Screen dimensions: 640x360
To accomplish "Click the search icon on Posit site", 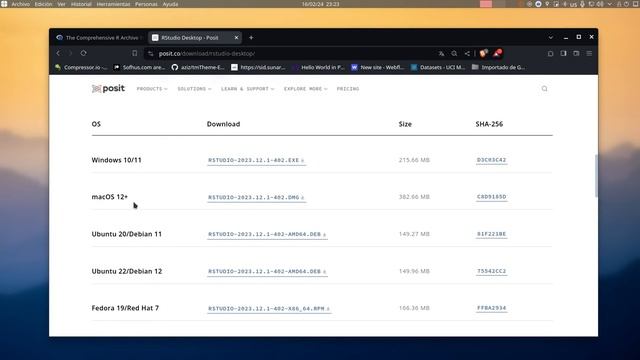I will click(x=544, y=89).
